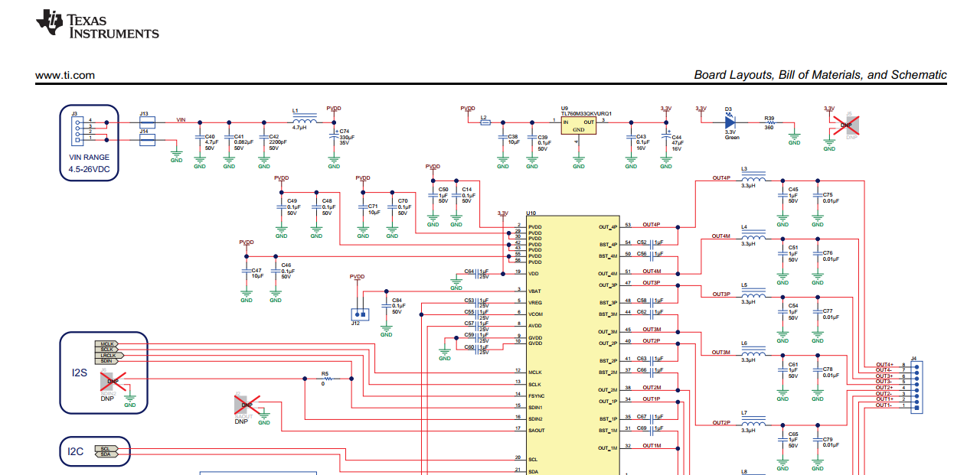980x475 pixels.
Task: Click the MCLK net label tag
Action: (x=106, y=343)
